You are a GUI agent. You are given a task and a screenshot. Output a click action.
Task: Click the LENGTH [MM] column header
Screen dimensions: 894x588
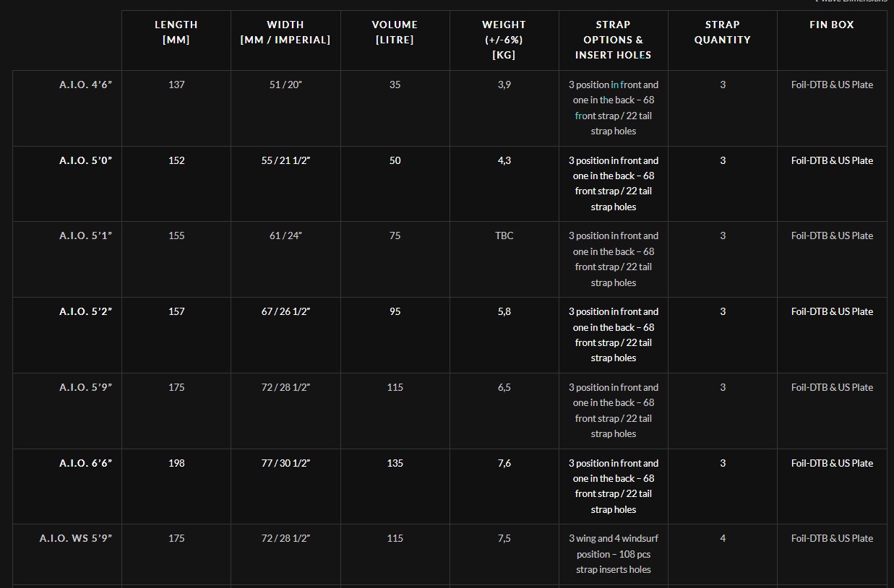point(176,32)
